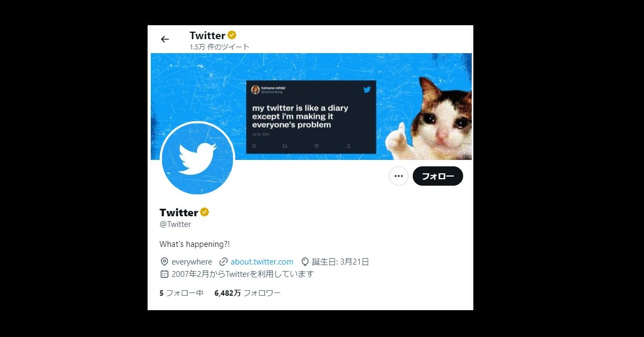
Task: Click the Twitter bird profile avatar
Action: click(197, 158)
